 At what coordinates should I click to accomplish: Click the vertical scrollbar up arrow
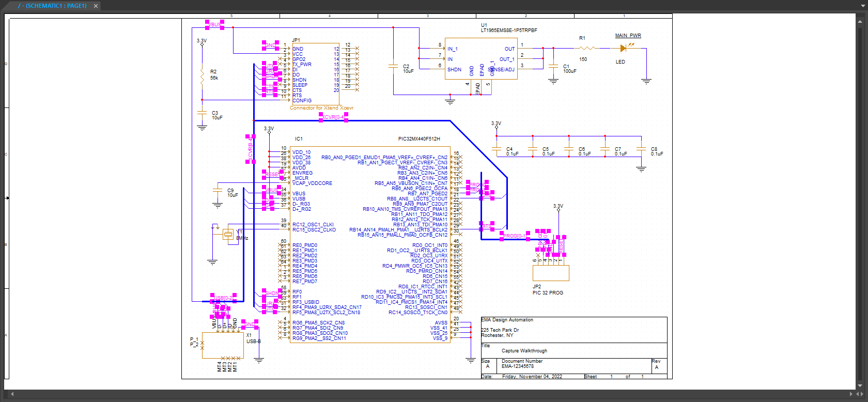pyautogui.click(x=860, y=21)
